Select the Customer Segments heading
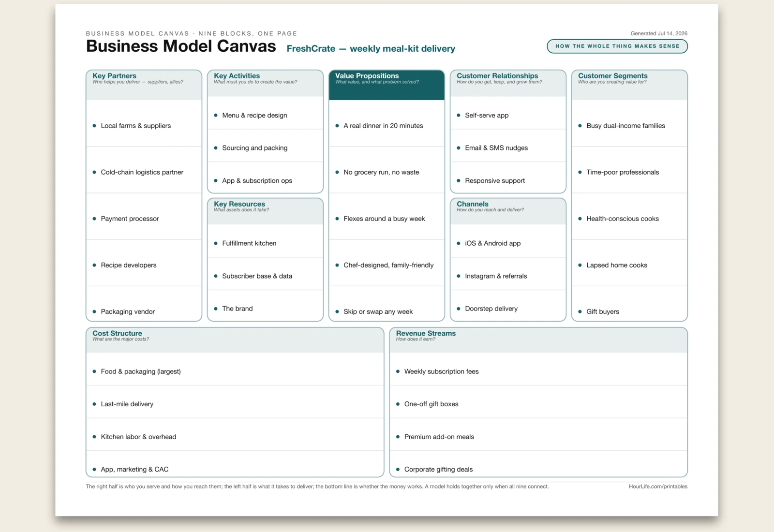 coord(612,75)
